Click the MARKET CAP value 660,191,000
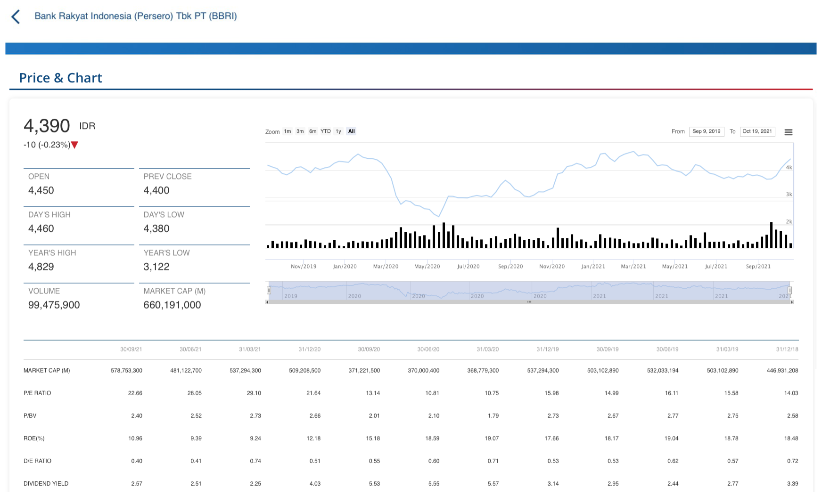The width and height of the screenshot is (822, 504). (172, 305)
